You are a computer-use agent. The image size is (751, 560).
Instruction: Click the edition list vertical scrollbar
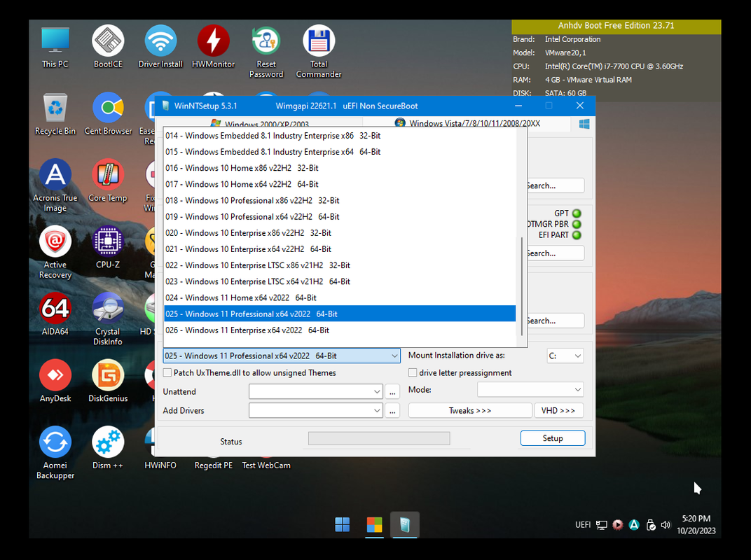[522, 286]
